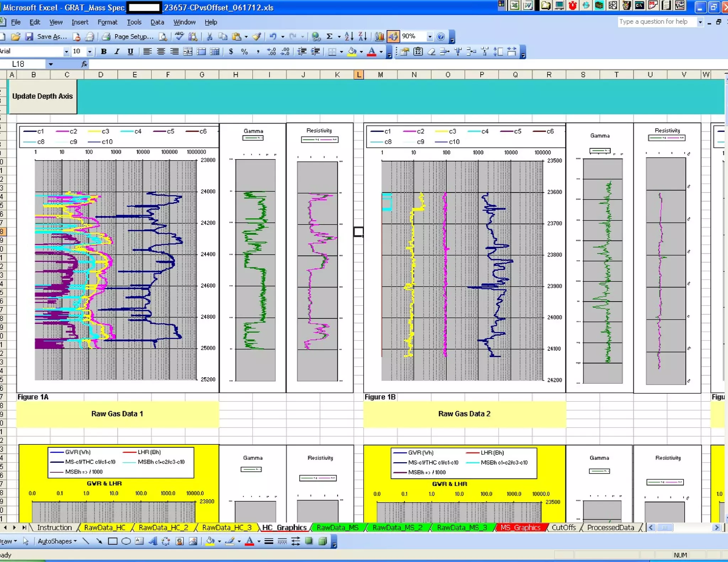Select the Oval shape in Drawing toolbar
The height and width of the screenshot is (562, 728).
tap(126, 541)
